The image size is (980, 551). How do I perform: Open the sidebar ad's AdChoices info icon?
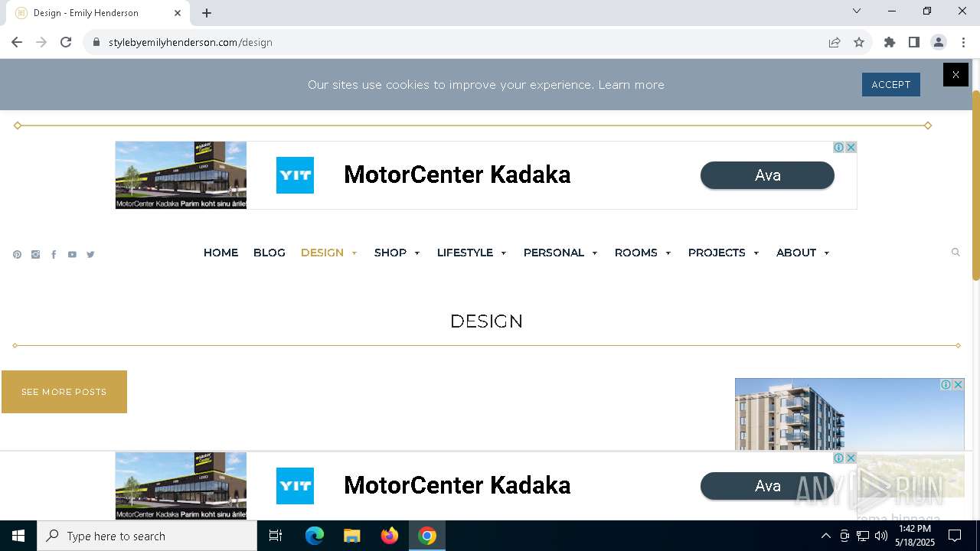(946, 384)
